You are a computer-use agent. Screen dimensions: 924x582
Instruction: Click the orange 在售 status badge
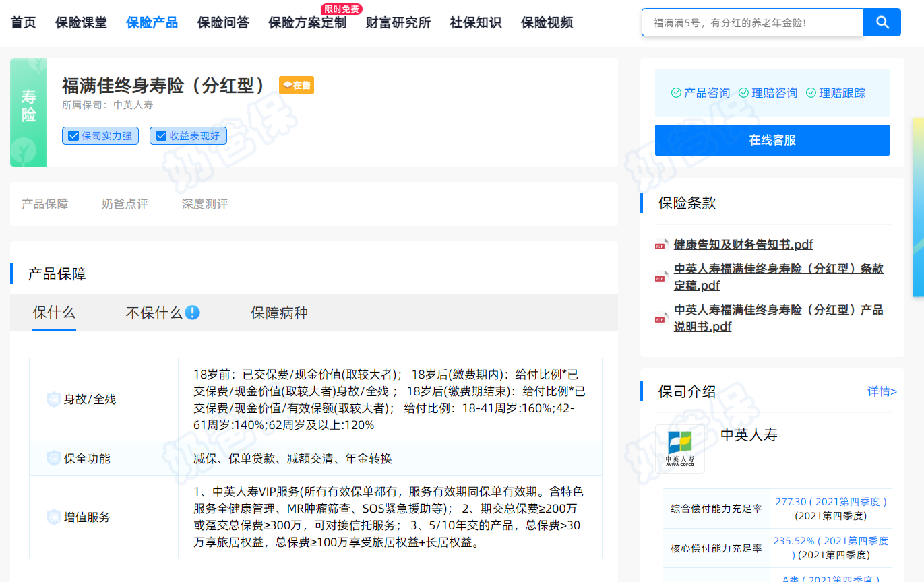coord(297,86)
